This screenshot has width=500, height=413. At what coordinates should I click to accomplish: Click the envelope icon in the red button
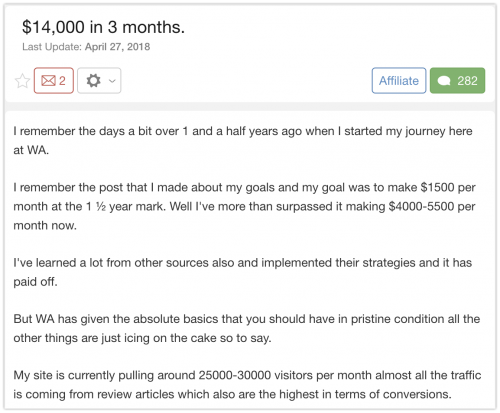click(x=48, y=81)
